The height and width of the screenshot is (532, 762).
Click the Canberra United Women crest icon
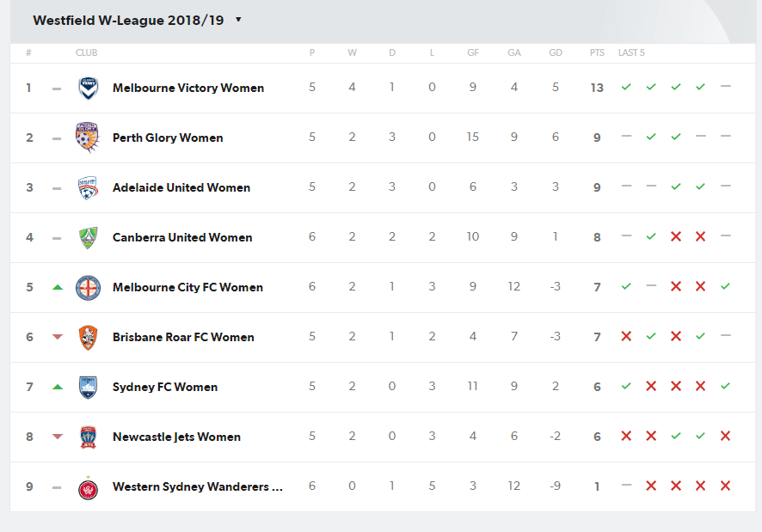88,237
